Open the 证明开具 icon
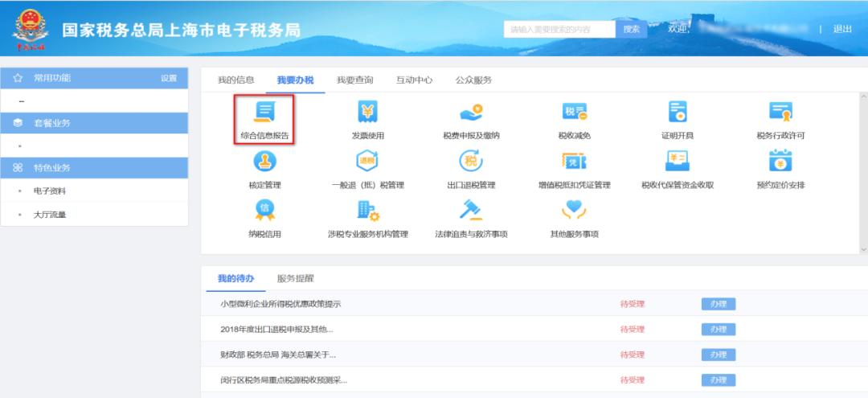 [x=677, y=112]
